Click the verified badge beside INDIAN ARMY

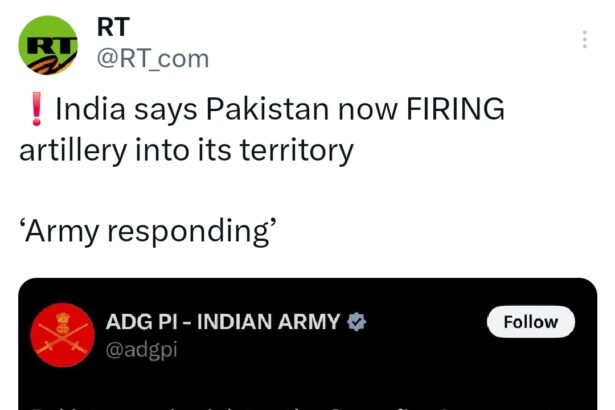357,322
